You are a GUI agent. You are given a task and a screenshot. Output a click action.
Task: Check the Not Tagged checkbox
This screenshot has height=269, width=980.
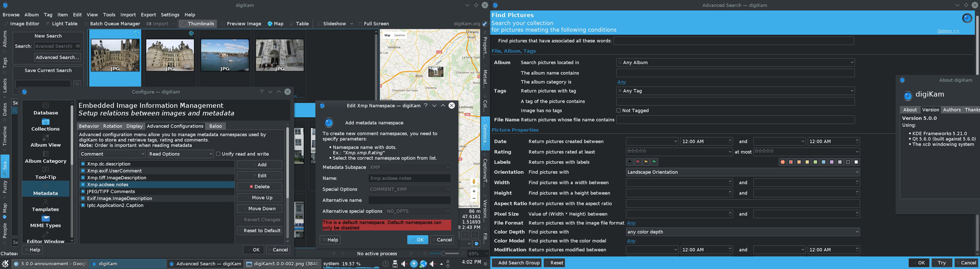pyautogui.click(x=618, y=110)
